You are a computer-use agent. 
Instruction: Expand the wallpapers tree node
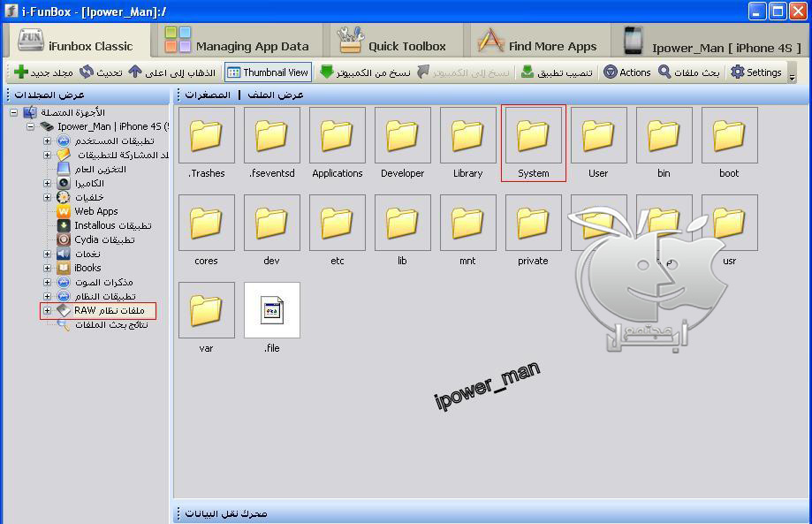(x=47, y=197)
